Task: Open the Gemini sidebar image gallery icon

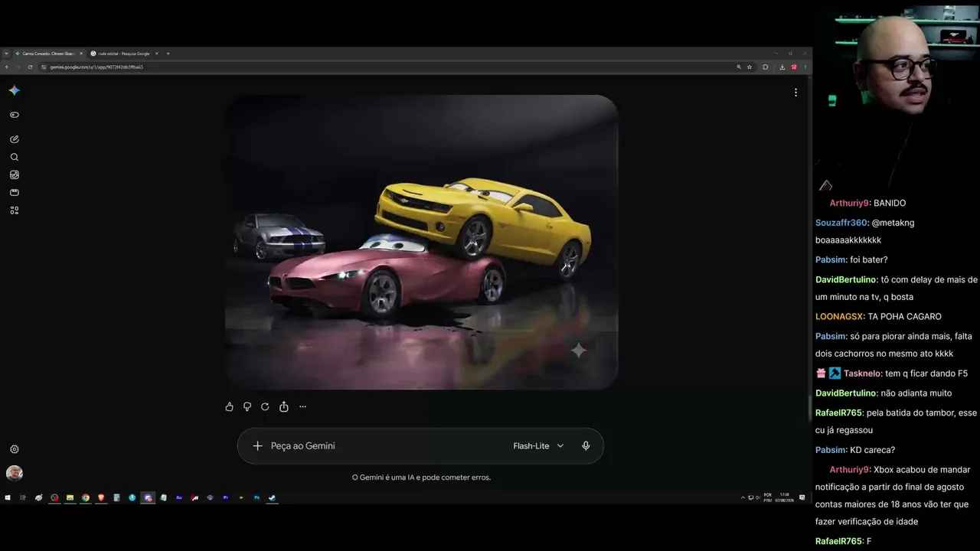Action: pos(14,174)
